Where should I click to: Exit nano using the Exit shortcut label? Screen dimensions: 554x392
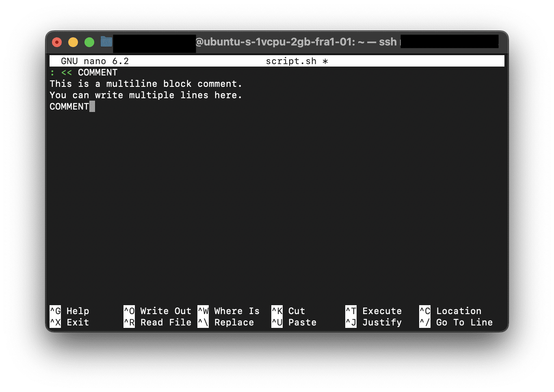(x=78, y=322)
